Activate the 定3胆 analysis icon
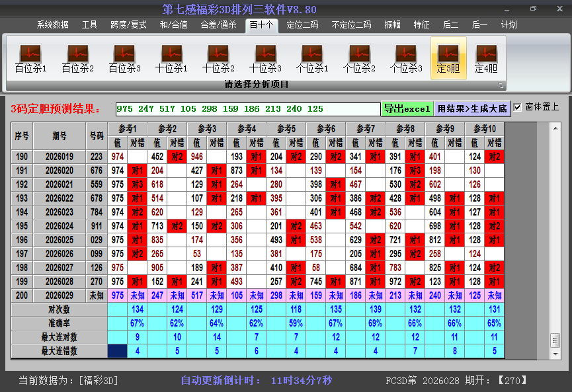The width and height of the screenshot is (572, 392). pyautogui.click(x=448, y=56)
